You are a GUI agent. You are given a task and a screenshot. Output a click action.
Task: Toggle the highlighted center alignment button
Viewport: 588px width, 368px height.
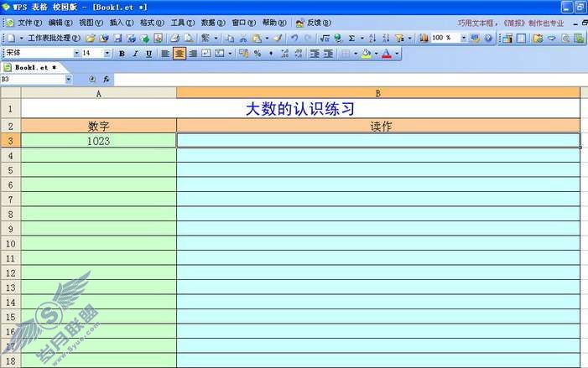coord(179,54)
